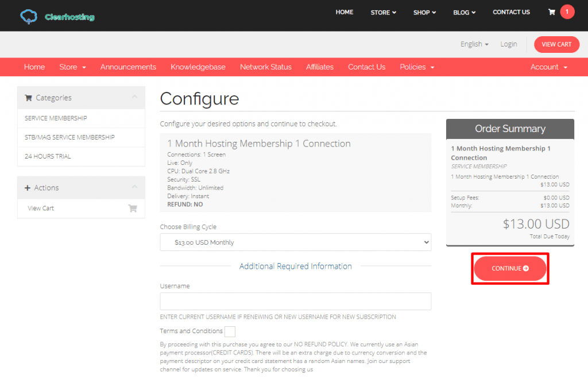Image resolution: width=588 pixels, height=386 pixels.
Task: Click the Order Summary header
Action: [510, 129]
